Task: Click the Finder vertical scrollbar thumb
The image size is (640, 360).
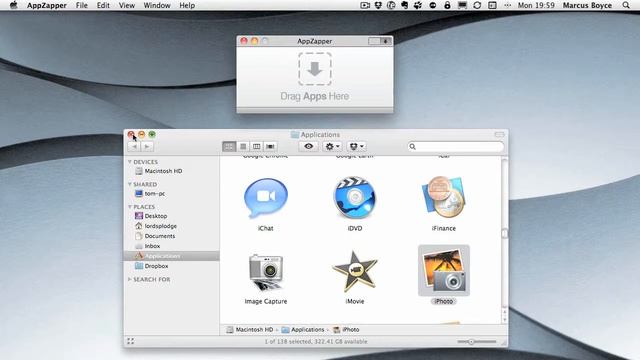Action: (504, 233)
